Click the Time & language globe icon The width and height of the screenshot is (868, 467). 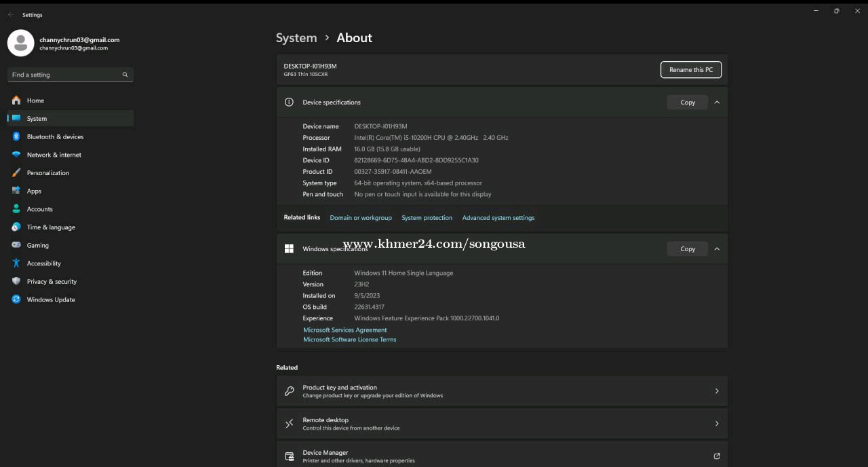coord(16,227)
